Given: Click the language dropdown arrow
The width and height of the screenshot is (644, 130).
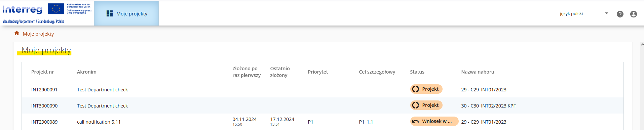Looking at the screenshot, I should tap(607, 13).
